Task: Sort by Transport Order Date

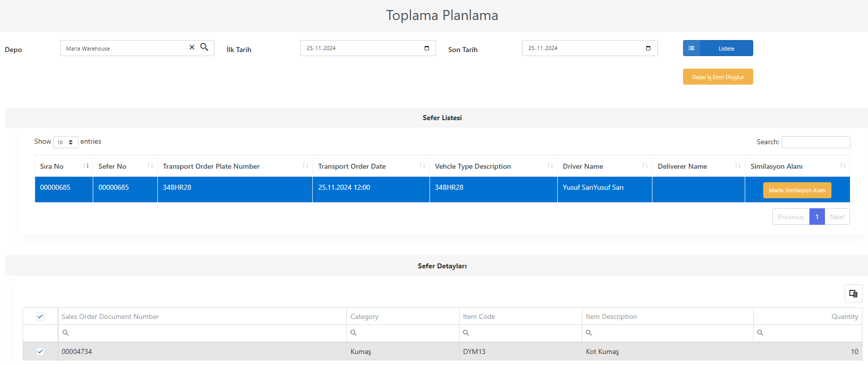Action: point(371,166)
